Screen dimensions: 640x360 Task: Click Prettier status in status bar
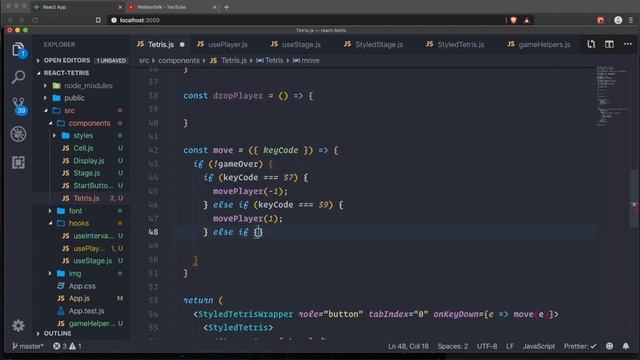[580, 346]
